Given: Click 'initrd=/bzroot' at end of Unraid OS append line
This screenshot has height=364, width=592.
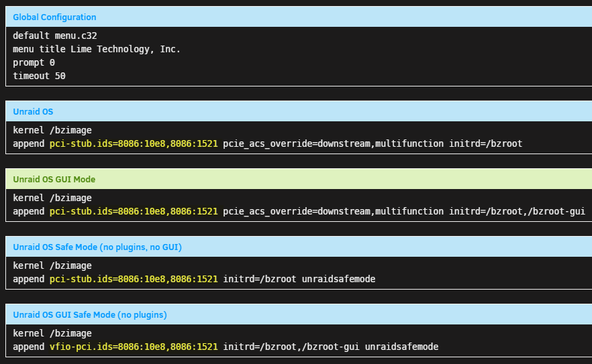Looking at the screenshot, I should pos(485,143).
